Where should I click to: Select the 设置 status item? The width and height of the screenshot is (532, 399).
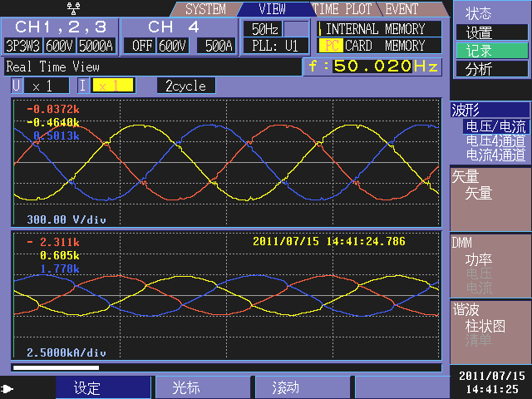coord(491,33)
